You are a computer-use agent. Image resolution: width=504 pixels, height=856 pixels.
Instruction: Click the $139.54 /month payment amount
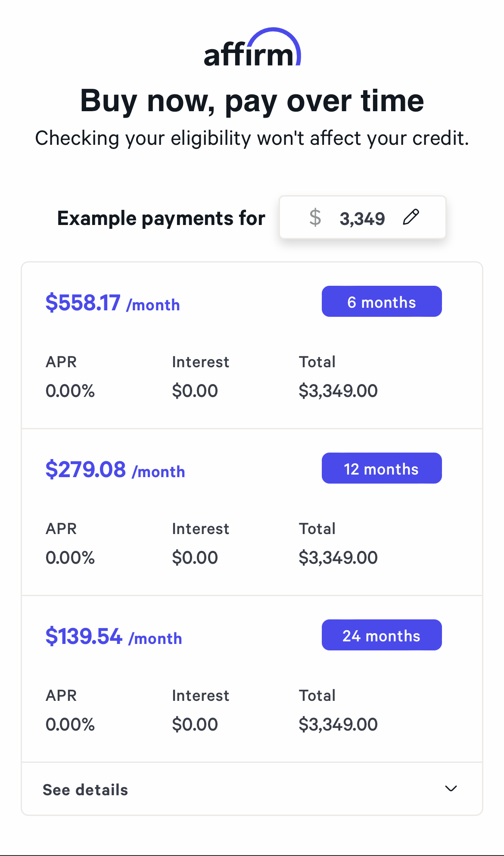coord(114,637)
